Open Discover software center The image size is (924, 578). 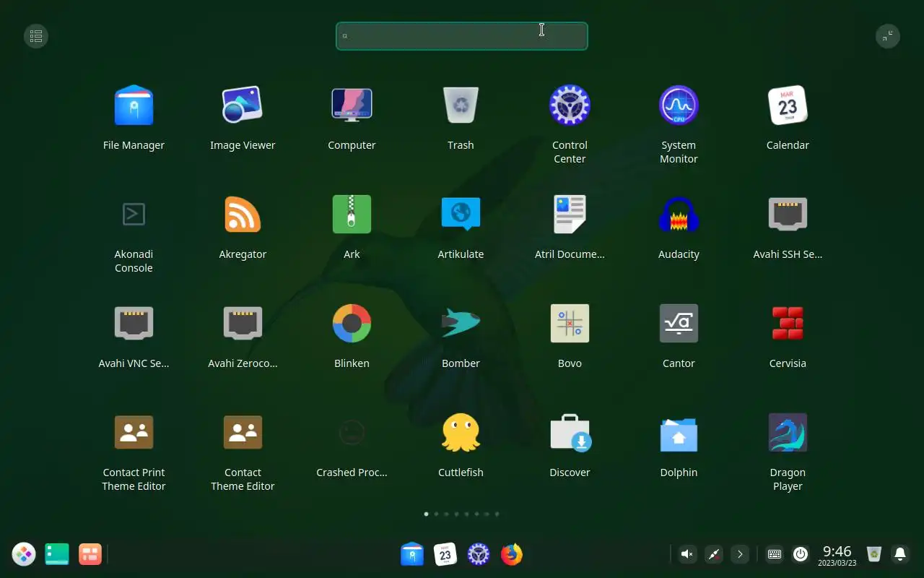(x=570, y=433)
